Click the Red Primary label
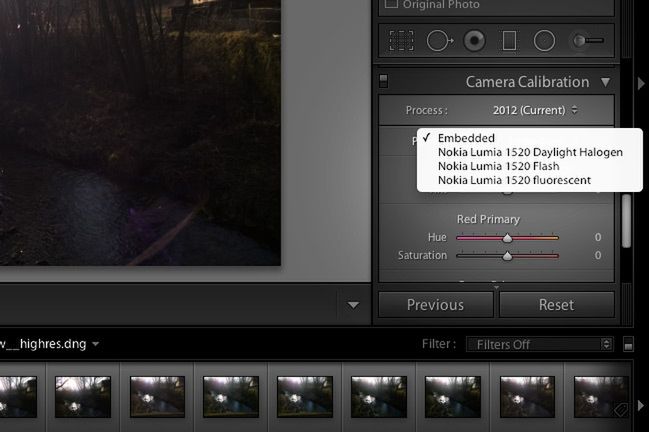 (488, 219)
